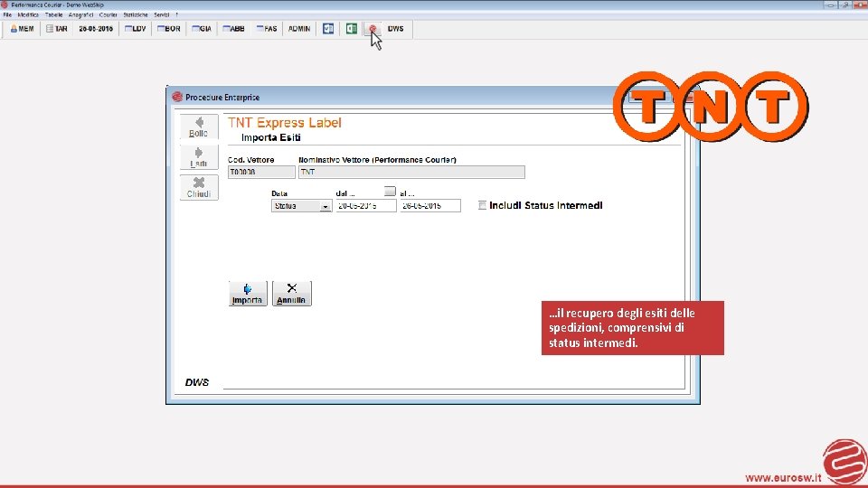
Task: Click the Importa button
Action: point(248,293)
